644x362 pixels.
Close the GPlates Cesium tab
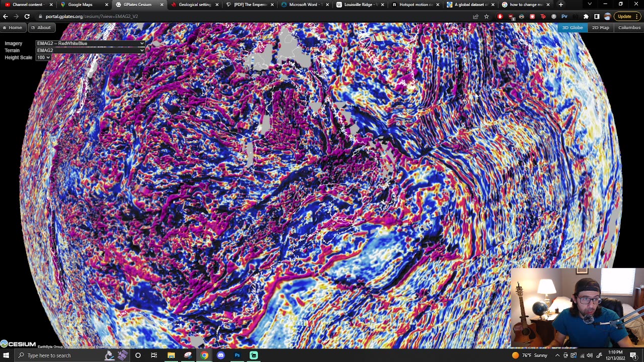tap(162, 5)
